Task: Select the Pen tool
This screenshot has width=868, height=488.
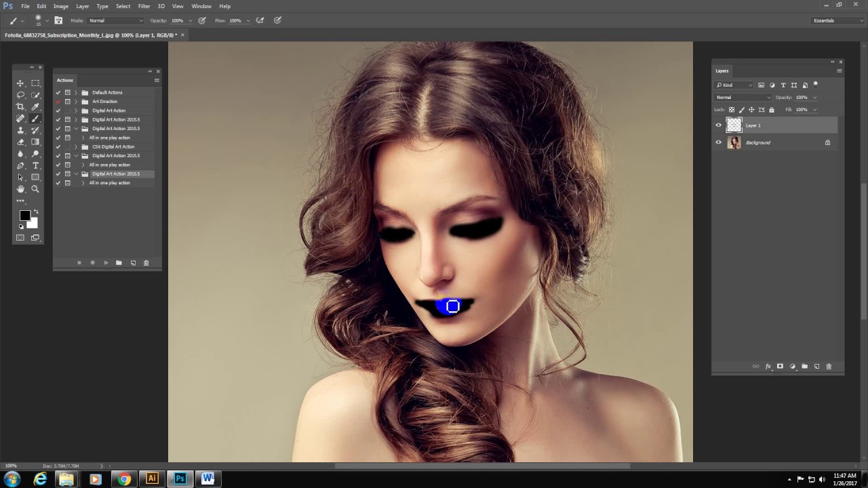Action: tap(20, 165)
